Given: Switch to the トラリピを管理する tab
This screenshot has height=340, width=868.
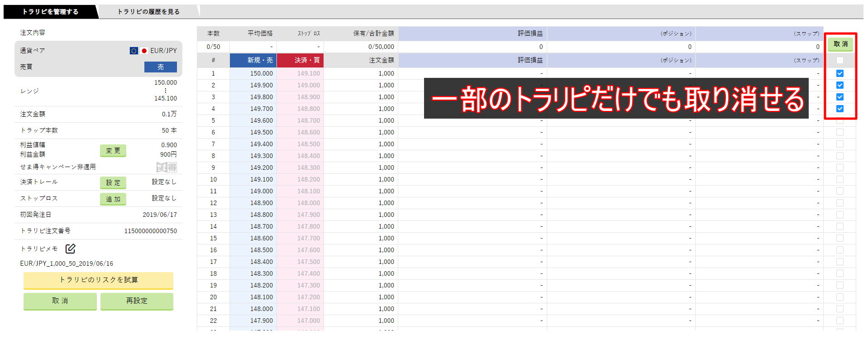Looking at the screenshot, I should (50, 12).
